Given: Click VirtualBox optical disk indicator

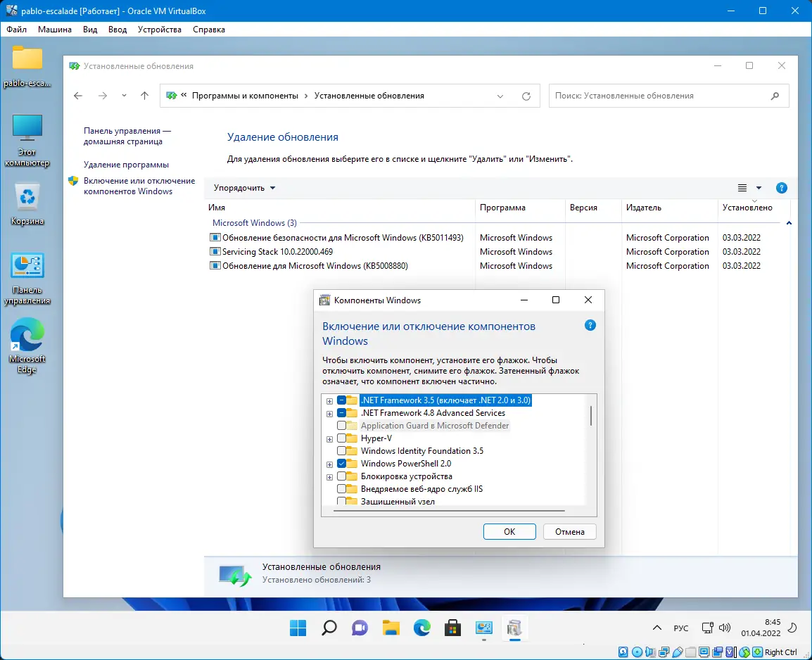Looking at the screenshot, I should pyautogui.click(x=637, y=652).
